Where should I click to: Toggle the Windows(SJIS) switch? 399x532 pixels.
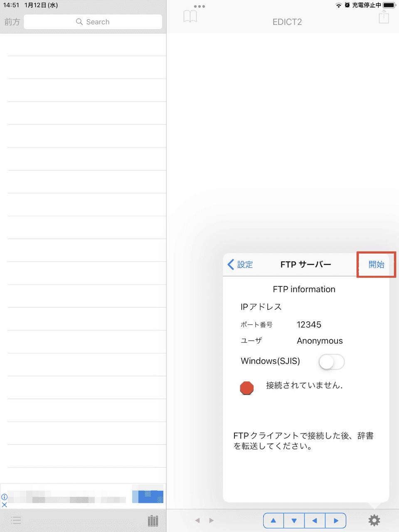pos(331,362)
